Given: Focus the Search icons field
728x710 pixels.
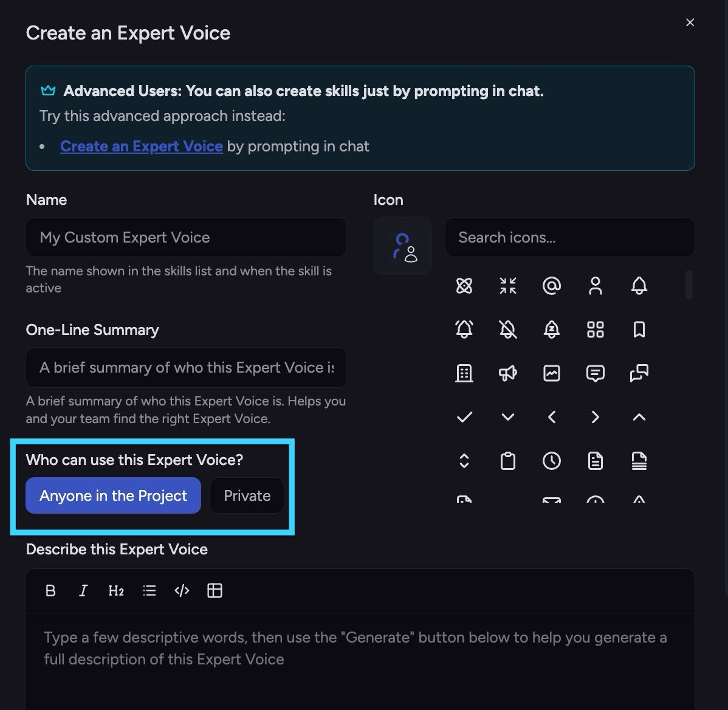Looking at the screenshot, I should point(569,237).
